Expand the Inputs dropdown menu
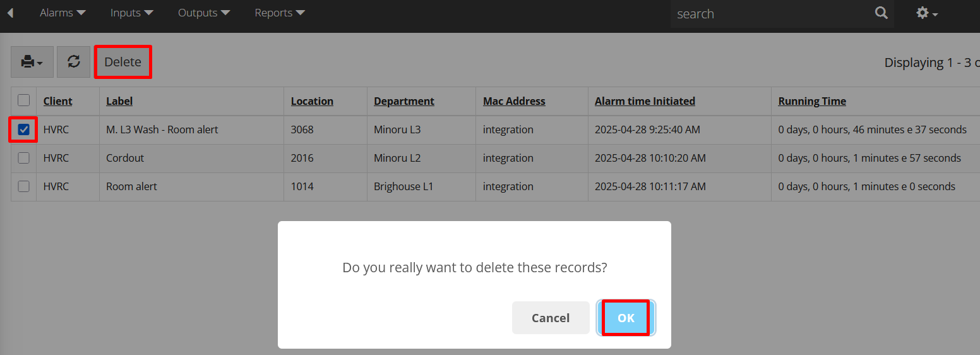Screen dimensions: 980x355 click(x=131, y=13)
